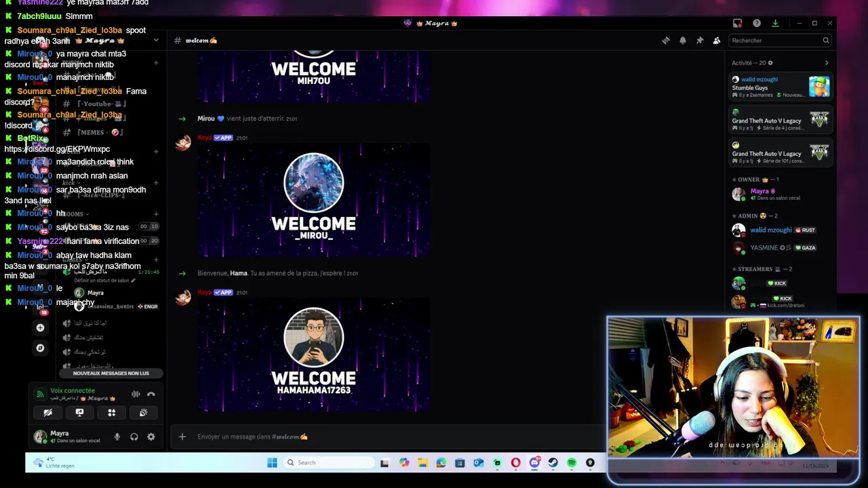The image size is (868, 488).
Task: Open Outlook from taskbar
Action: (x=479, y=463)
